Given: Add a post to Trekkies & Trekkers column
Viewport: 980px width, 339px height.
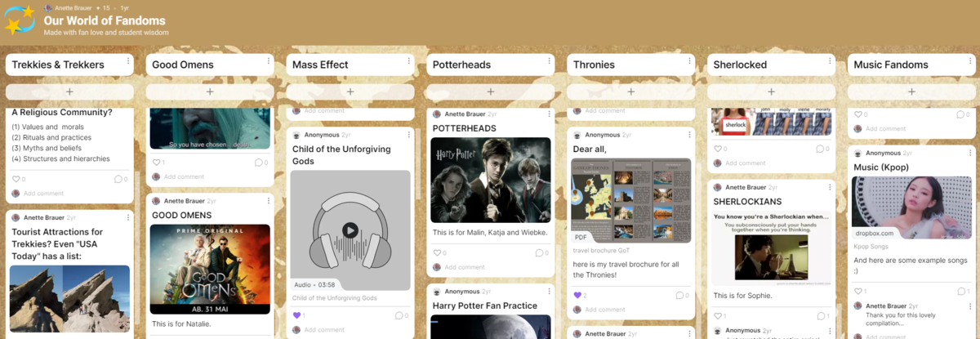Looking at the screenshot, I should 69,92.
